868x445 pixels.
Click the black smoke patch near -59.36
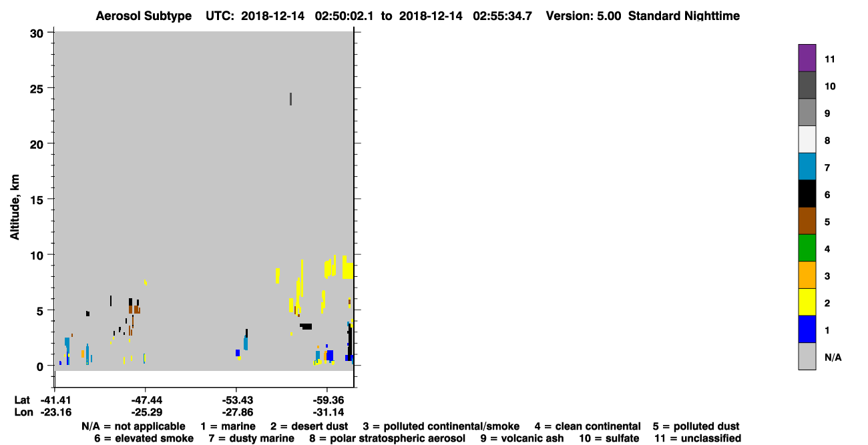click(306, 326)
